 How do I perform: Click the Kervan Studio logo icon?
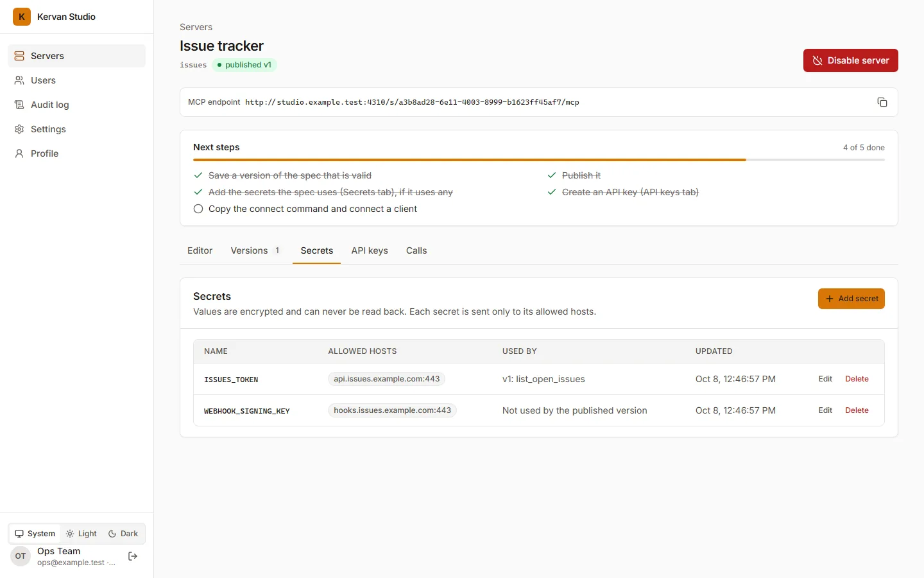point(22,17)
